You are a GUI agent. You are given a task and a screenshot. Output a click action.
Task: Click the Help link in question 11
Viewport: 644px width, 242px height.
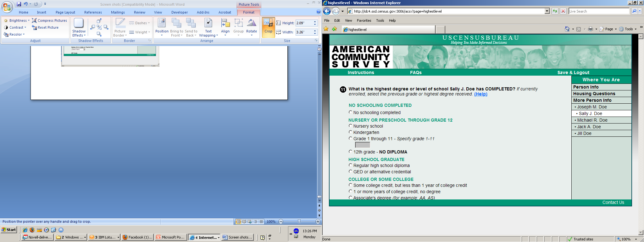[481, 94]
